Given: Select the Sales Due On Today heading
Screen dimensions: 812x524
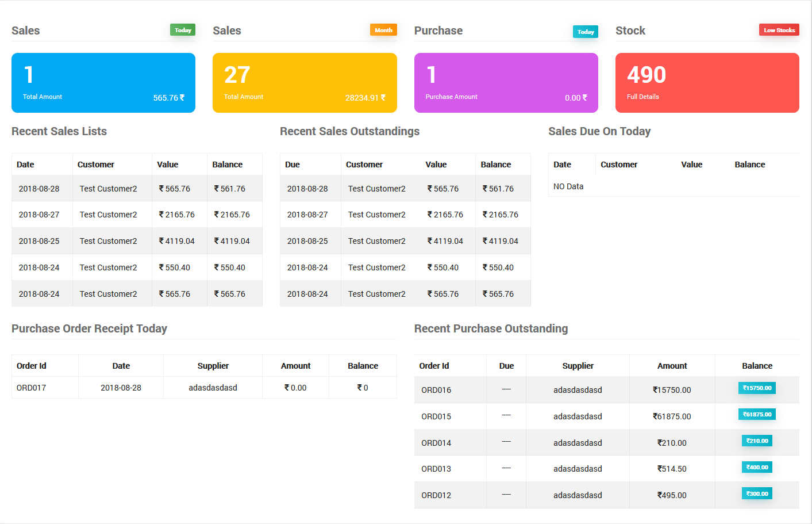Looking at the screenshot, I should pyautogui.click(x=599, y=131).
